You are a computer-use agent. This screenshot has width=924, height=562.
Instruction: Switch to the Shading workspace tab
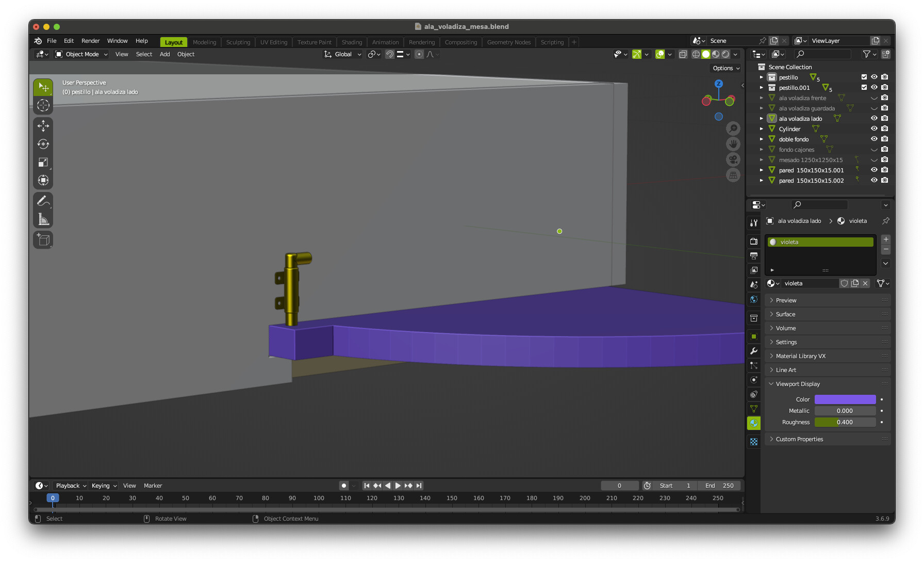pos(352,42)
